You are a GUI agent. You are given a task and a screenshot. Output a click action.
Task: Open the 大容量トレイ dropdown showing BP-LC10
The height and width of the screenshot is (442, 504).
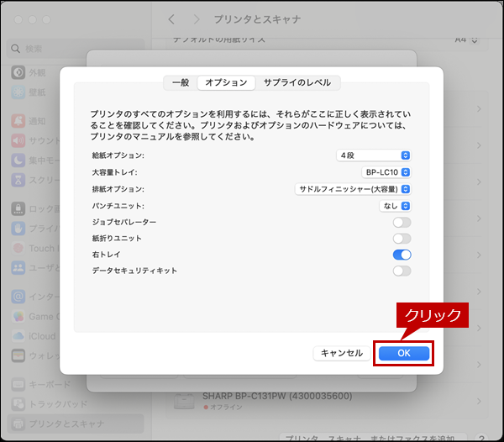click(x=386, y=172)
